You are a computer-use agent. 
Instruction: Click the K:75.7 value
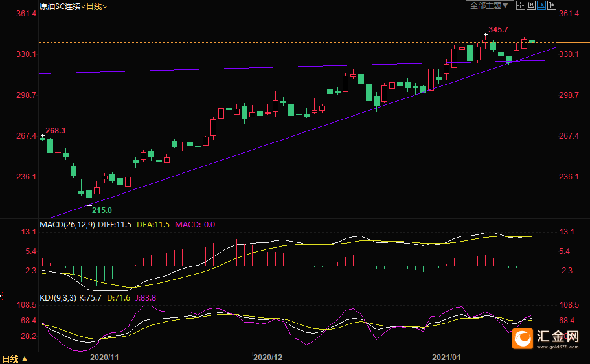point(90,298)
